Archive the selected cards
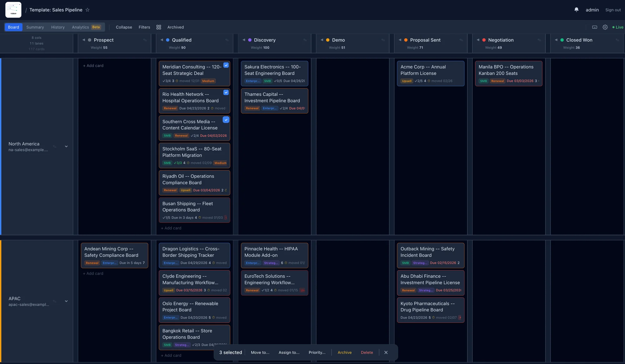 344,352
